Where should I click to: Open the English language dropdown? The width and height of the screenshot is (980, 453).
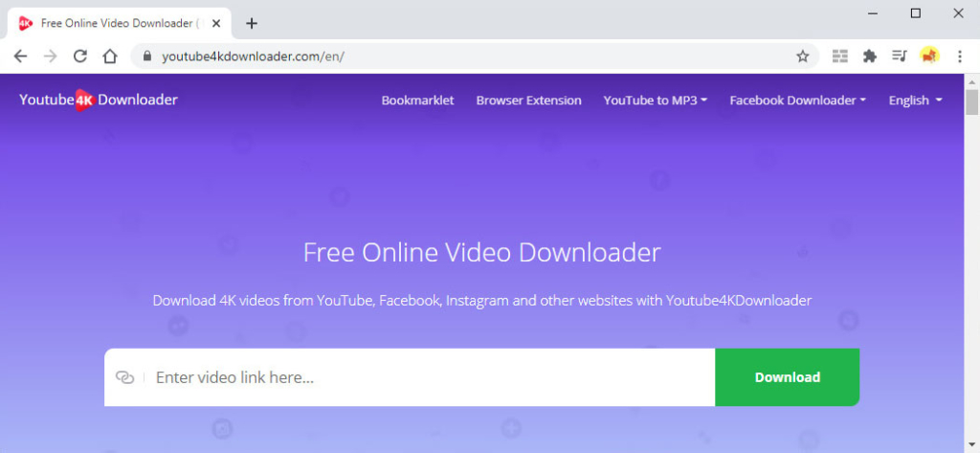click(916, 101)
